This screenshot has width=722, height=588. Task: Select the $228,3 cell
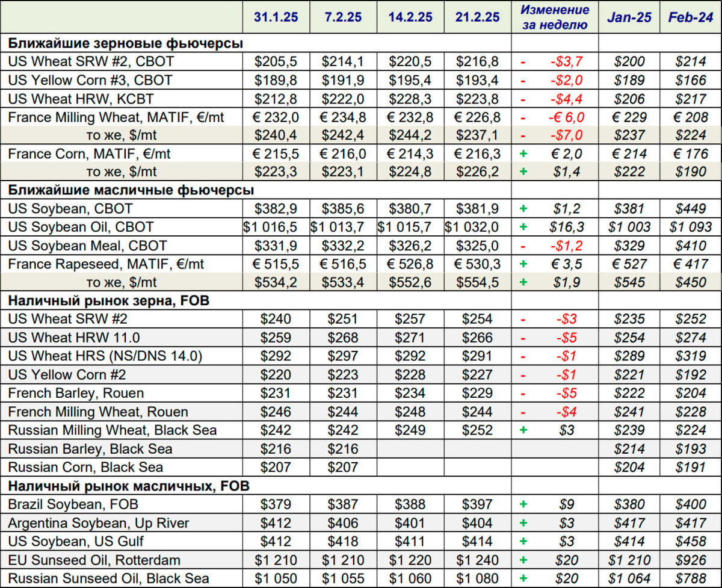[410, 99]
